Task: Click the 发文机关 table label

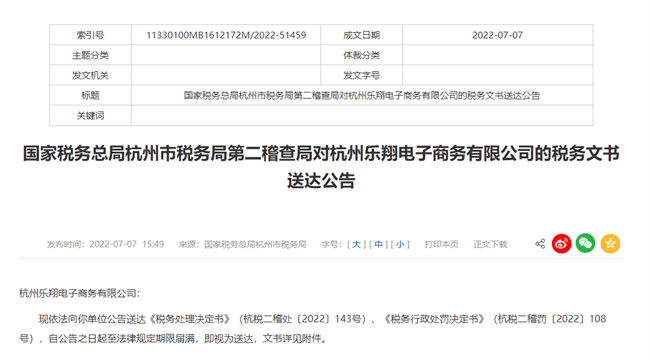Action: (x=90, y=75)
